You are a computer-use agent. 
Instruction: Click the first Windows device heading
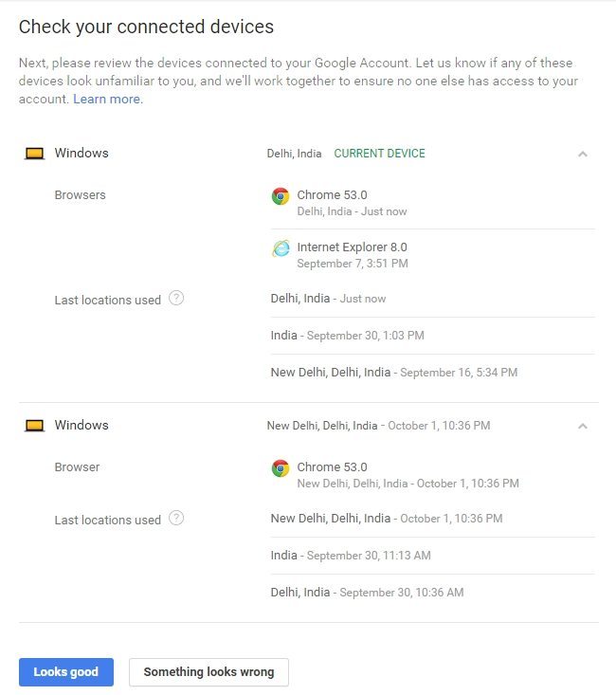(82, 153)
